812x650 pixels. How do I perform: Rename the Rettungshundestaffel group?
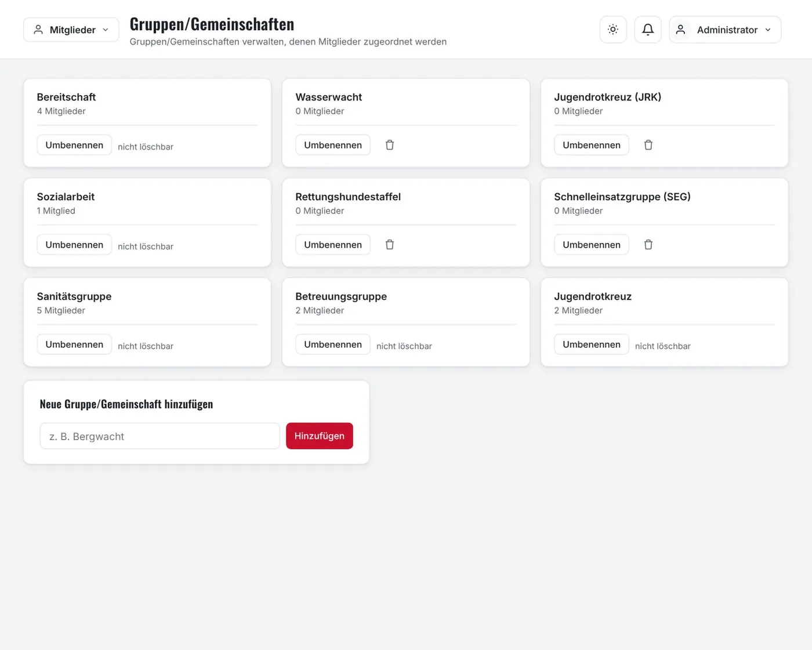click(x=333, y=245)
